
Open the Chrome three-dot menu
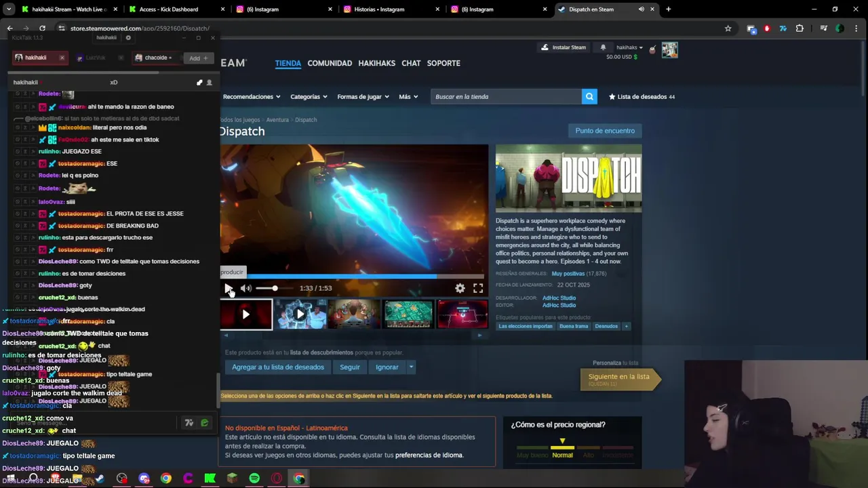click(855, 28)
